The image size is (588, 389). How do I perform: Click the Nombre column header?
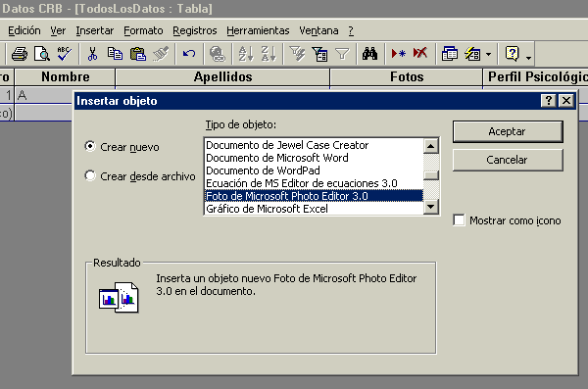[66, 76]
